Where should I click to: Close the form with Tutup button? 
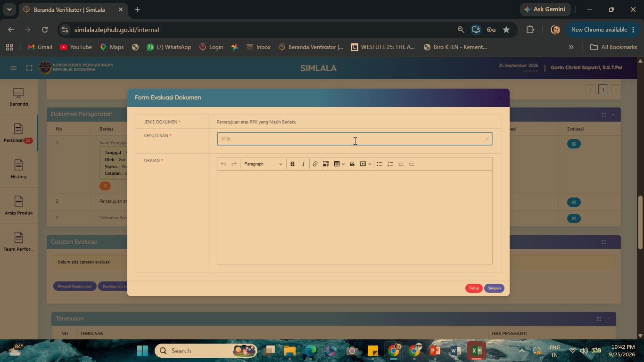click(x=474, y=288)
